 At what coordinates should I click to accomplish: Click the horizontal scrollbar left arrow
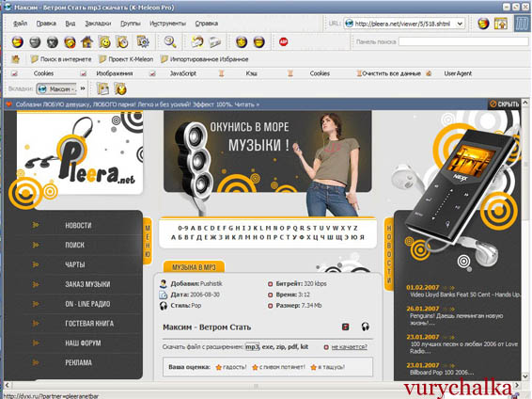coord(7,386)
